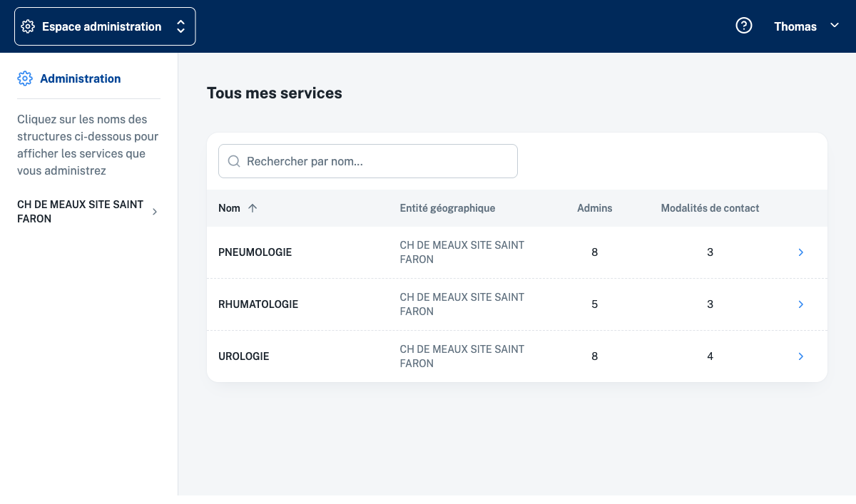Click the Modalités de contact column header
The width and height of the screenshot is (856, 504).
[710, 208]
